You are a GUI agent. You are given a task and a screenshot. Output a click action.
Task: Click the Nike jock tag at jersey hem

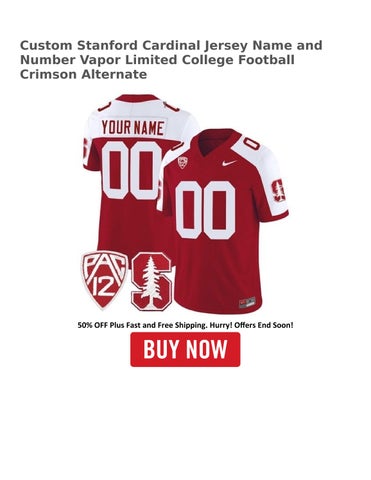(247, 302)
